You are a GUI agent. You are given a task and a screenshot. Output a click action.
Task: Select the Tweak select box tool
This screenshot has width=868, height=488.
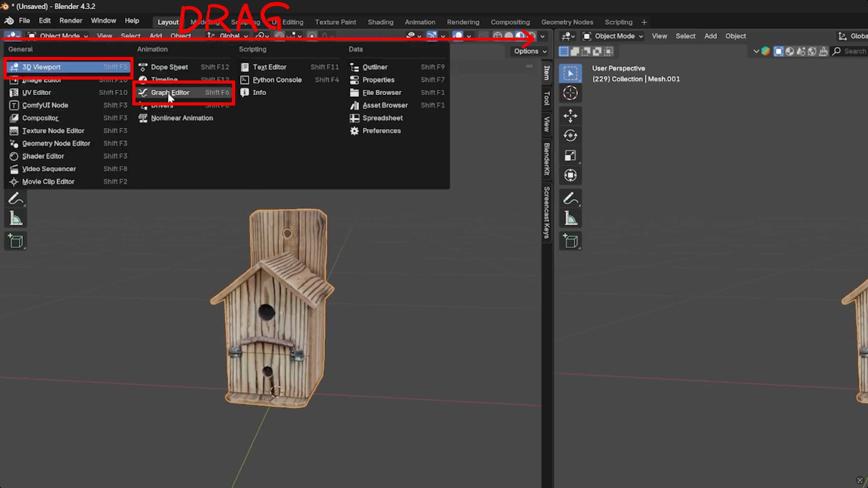(x=570, y=74)
